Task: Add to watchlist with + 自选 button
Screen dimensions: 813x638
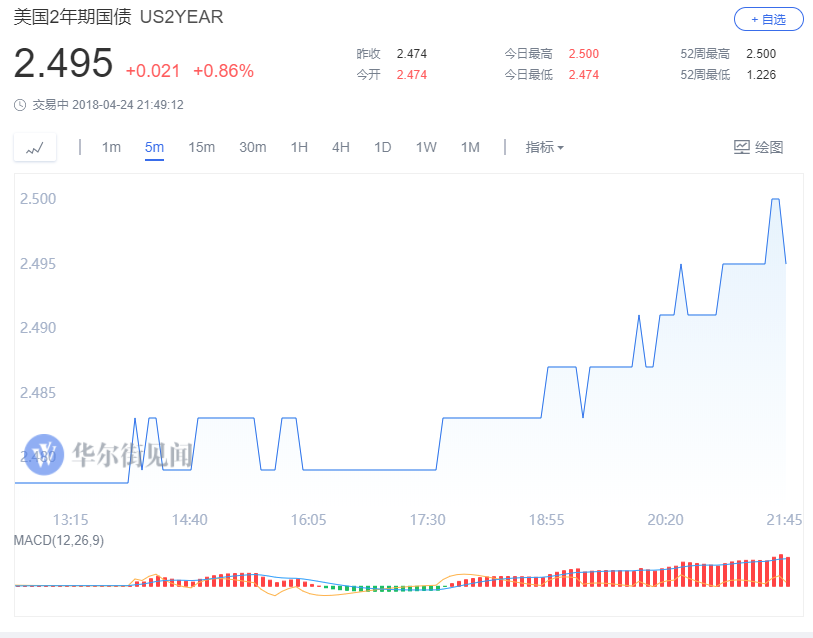Action: 768,19
